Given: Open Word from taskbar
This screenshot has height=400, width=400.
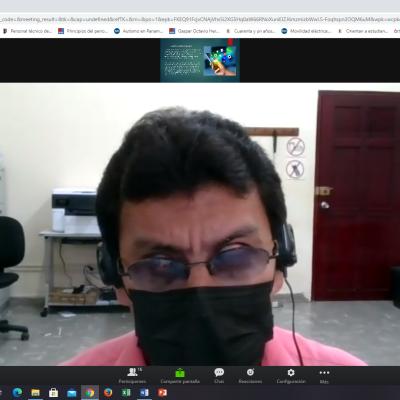Looking at the screenshot, I should tap(144, 393).
